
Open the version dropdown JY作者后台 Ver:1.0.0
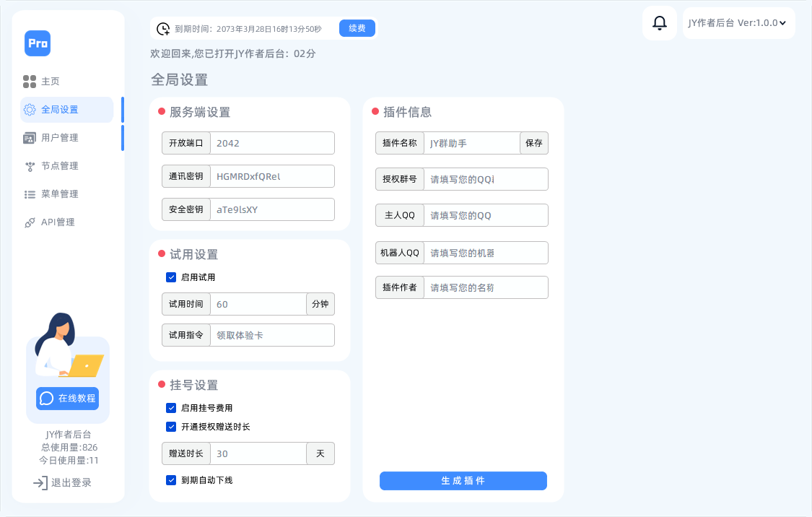click(x=738, y=22)
